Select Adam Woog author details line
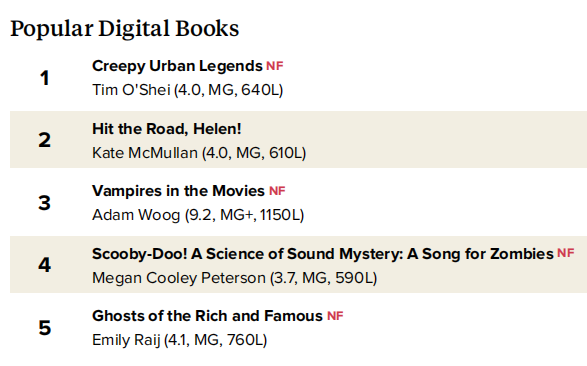Screen dimensions: 587x366 198,215
